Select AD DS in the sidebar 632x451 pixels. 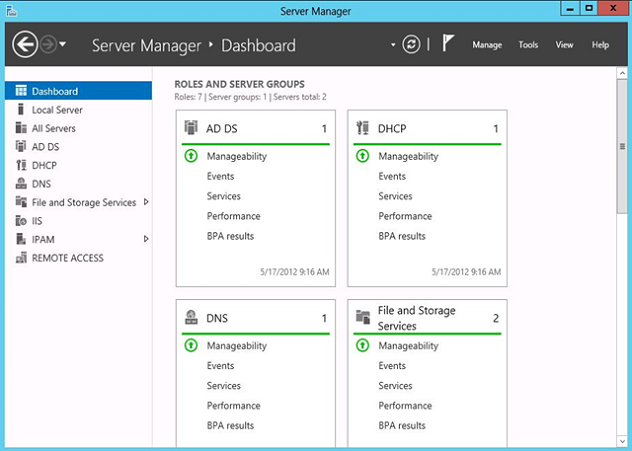click(x=79, y=147)
